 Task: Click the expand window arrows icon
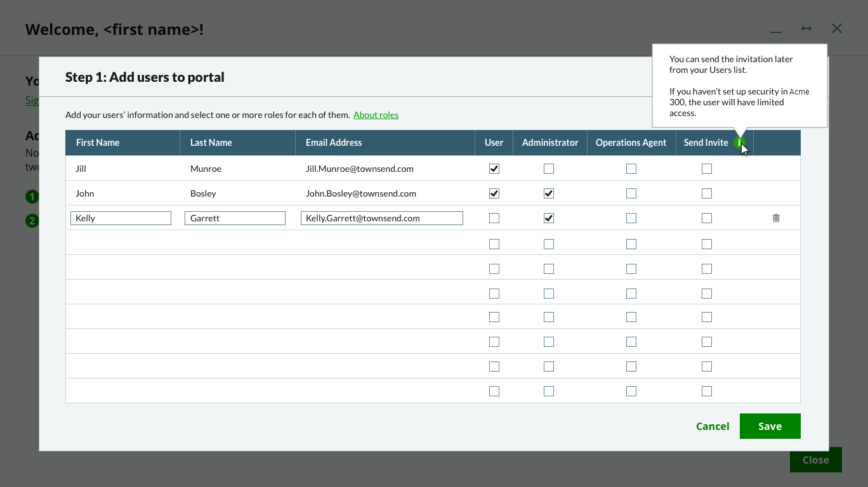(x=806, y=28)
